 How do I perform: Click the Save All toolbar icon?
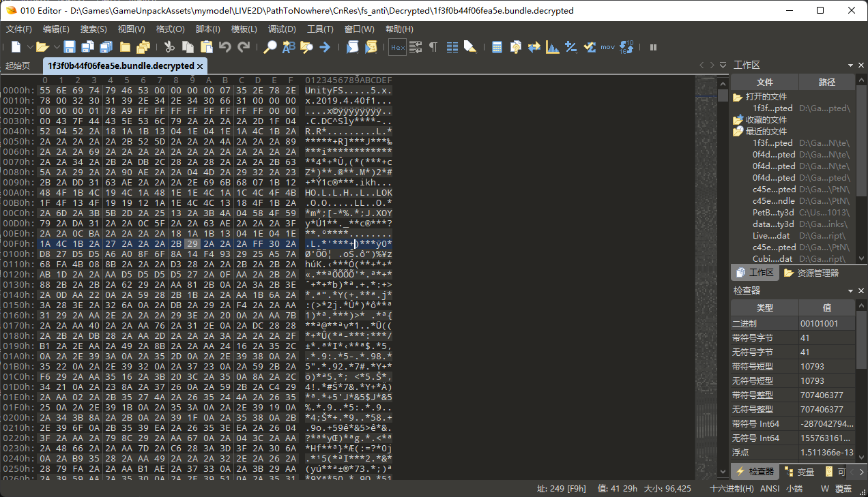(x=106, y=47)
